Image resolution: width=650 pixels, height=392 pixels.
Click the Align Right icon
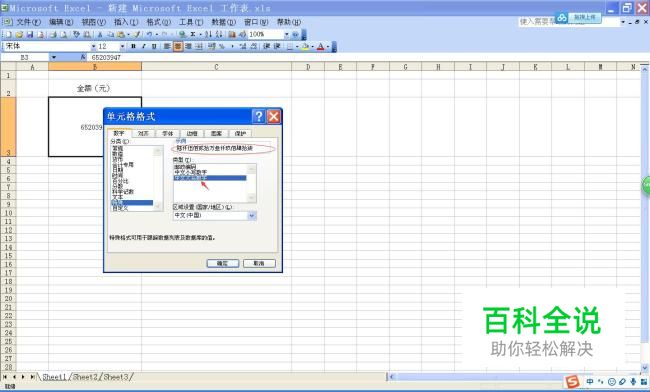188,46
